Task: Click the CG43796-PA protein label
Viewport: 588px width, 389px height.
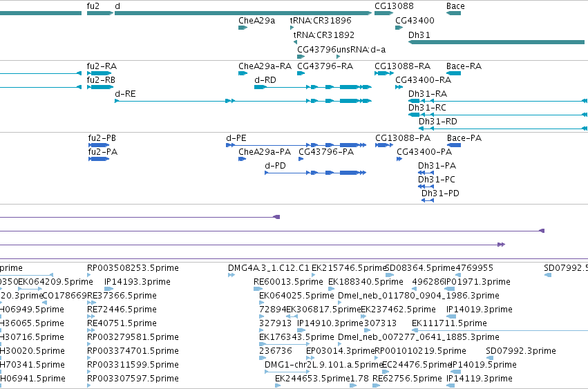Action: [326, 152]
